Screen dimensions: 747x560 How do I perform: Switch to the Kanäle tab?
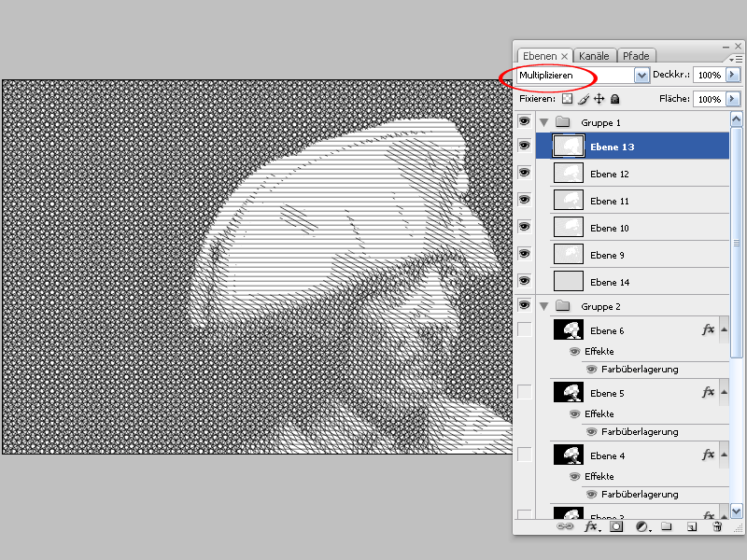pyautogui.click(x=594, y=56)
